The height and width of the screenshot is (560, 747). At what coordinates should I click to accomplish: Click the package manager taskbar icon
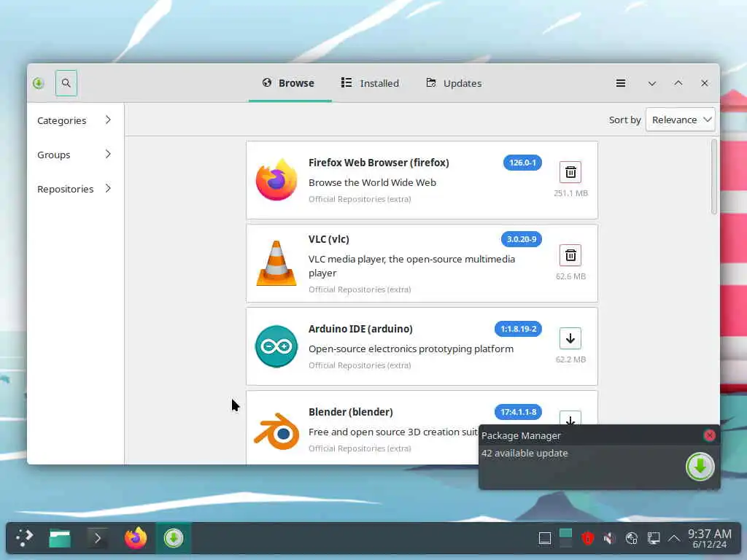174,538
